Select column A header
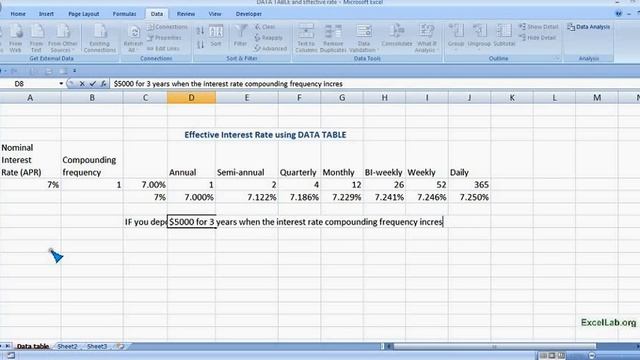 pyautogui.click(x=30, y=98)
